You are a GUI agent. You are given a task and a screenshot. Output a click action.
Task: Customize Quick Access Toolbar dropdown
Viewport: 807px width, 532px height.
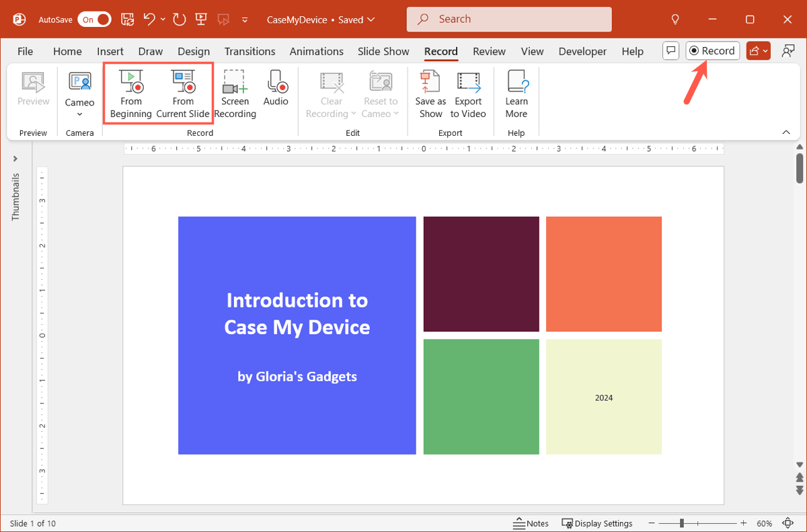point(245,20)
